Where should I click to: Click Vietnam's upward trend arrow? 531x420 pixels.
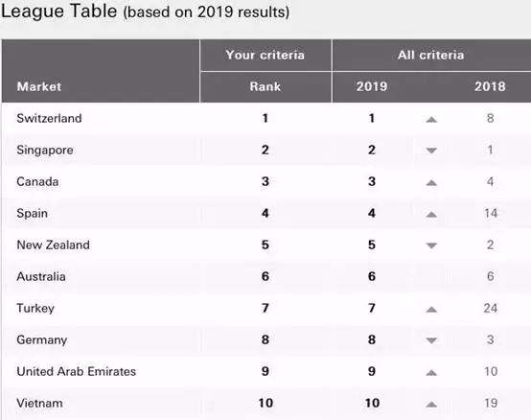pyautogui.click(x=431, y=404)
